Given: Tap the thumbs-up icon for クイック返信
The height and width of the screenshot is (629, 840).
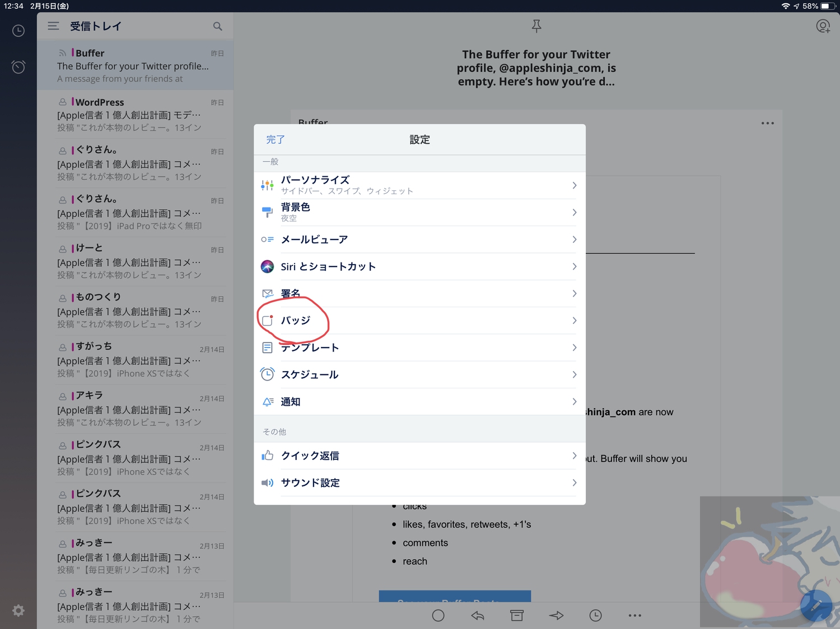Looking at the screenshot, I should [x=267, y=456].
